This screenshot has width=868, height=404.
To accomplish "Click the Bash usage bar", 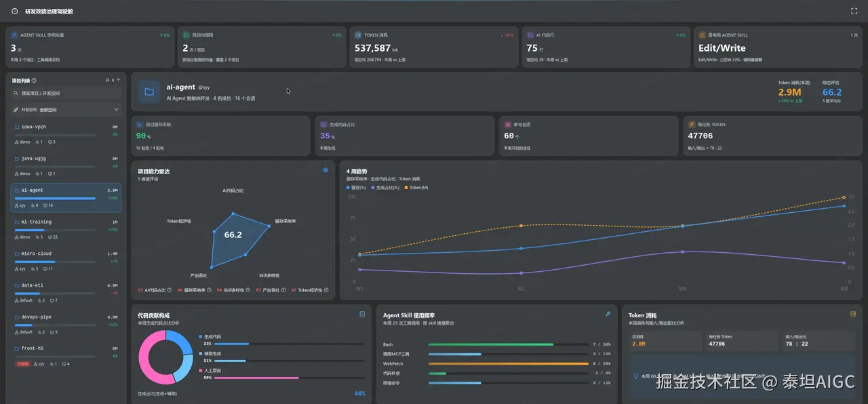I will point(491,344).
